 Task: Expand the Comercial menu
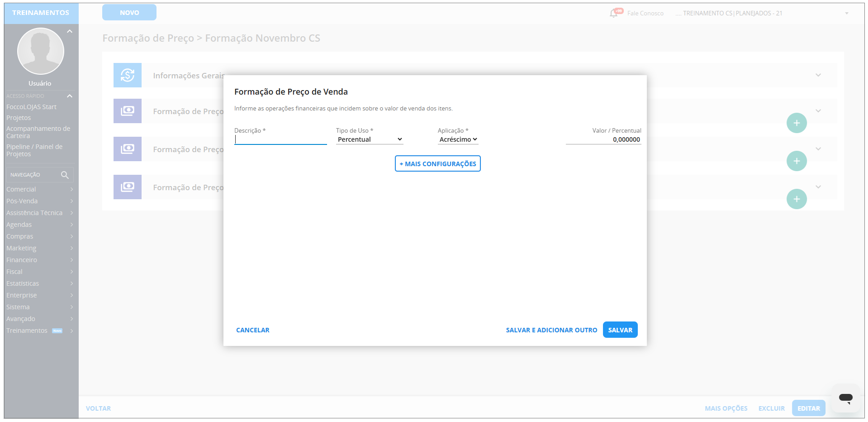click(x=40, y=189)
